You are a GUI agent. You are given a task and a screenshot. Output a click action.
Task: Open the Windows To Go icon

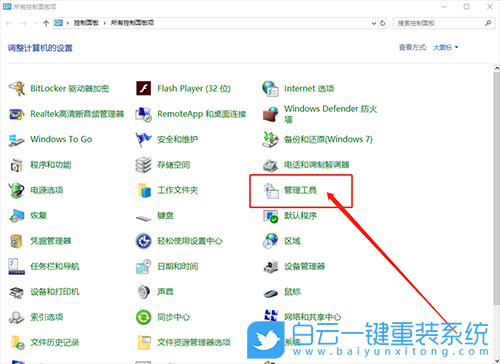click(16, 140)
